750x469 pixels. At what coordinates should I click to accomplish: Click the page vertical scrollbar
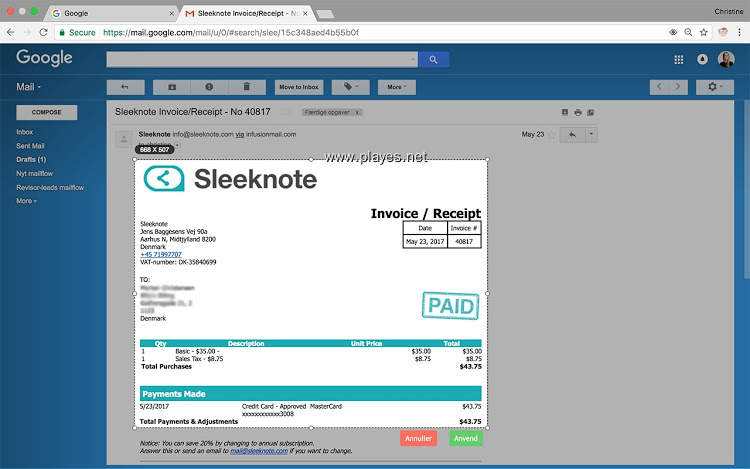coord(746,190)
